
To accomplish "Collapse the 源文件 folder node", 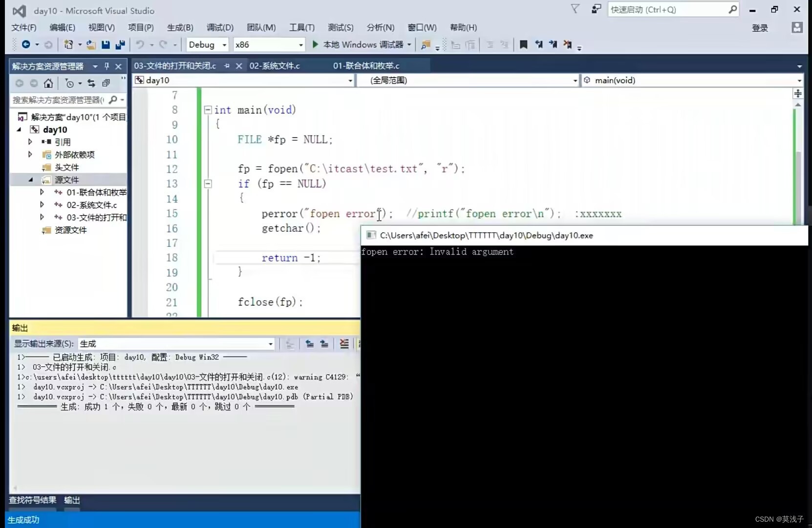I will [x=30, y=180].
